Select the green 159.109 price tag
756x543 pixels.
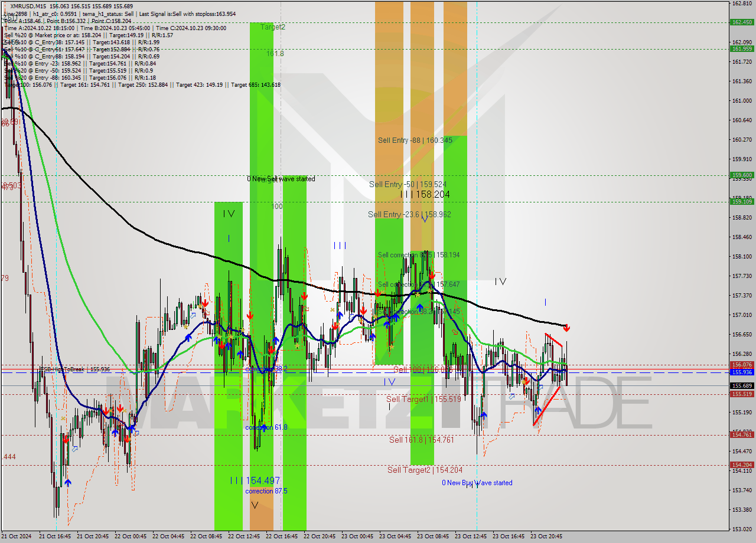tap(742, 202)
